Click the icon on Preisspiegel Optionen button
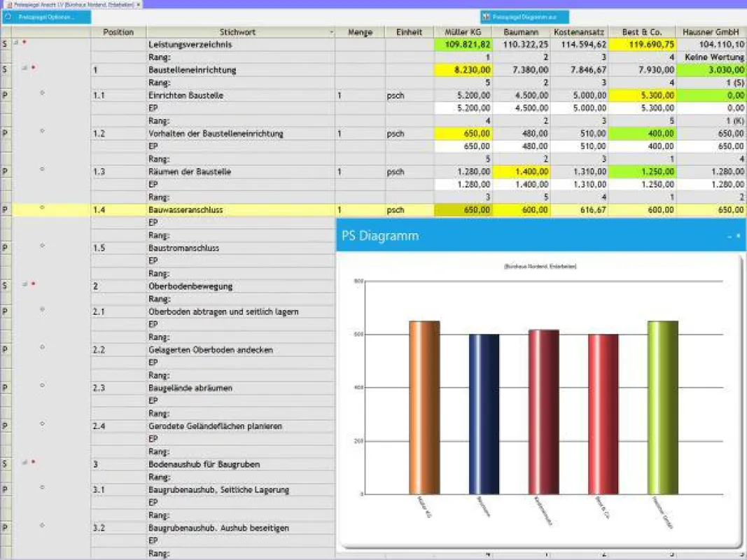This screenshot has width=747, height=560. point(8,17)
